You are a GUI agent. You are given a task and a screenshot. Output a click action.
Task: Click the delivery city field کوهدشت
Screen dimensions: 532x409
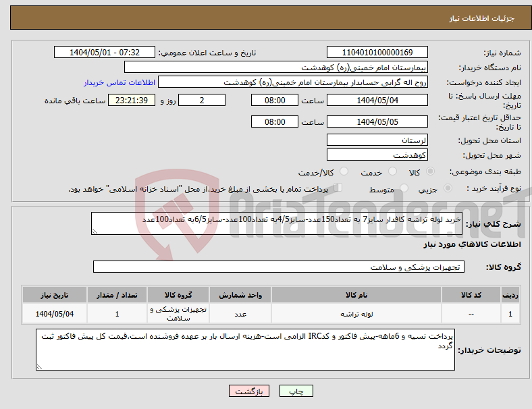pos(377,155)
